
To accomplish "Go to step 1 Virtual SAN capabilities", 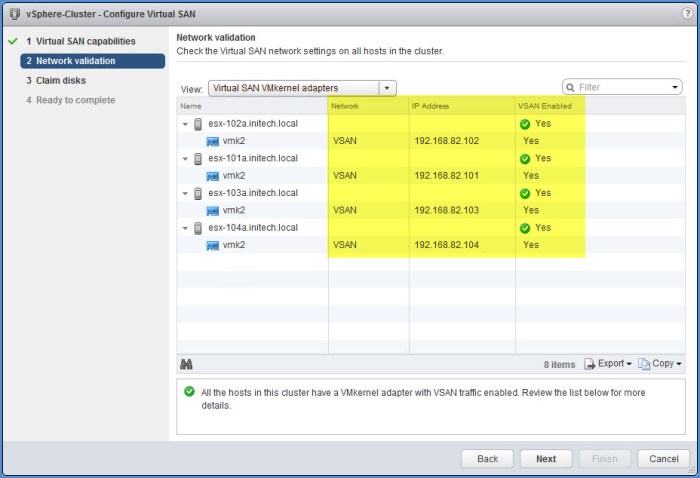I will (x=81, y=41).
